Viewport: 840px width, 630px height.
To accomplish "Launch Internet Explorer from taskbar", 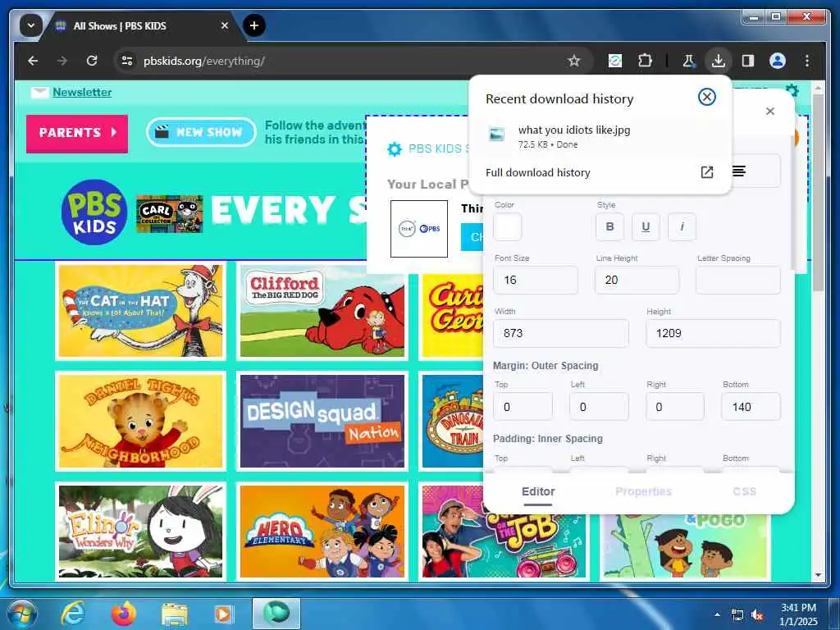I will coord(73,614).
